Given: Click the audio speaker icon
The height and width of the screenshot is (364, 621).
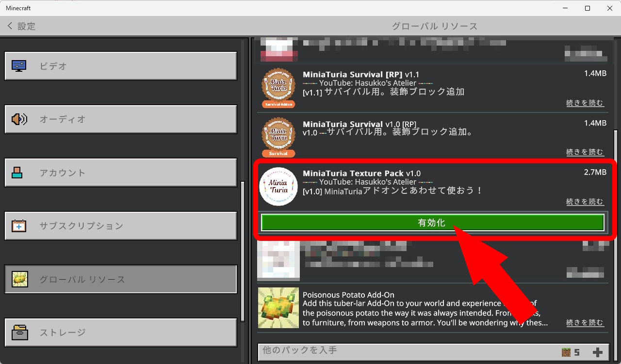Looking at the screenshot, I should click(x=19, y=119).
